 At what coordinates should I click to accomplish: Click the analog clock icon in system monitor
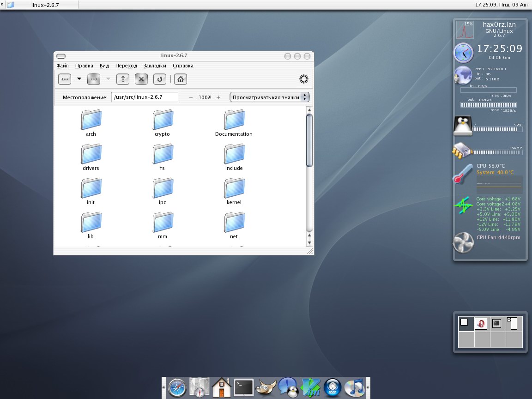[463, 53]
